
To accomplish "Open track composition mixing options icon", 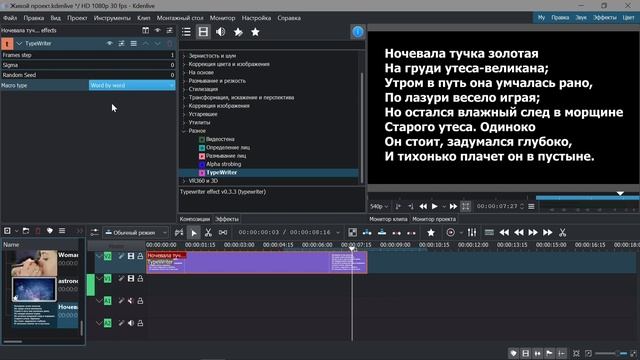I will (352, 233).
